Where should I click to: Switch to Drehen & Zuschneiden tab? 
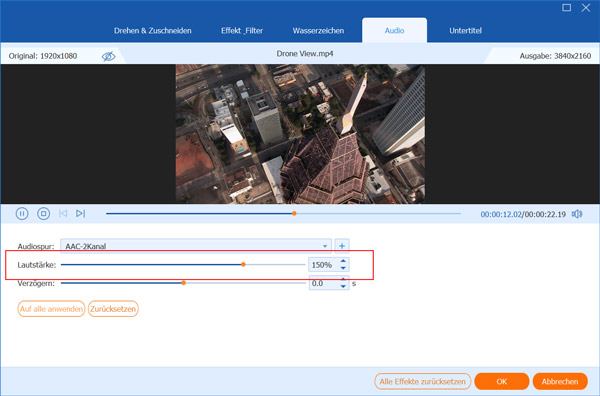click(x=153, y=31)
